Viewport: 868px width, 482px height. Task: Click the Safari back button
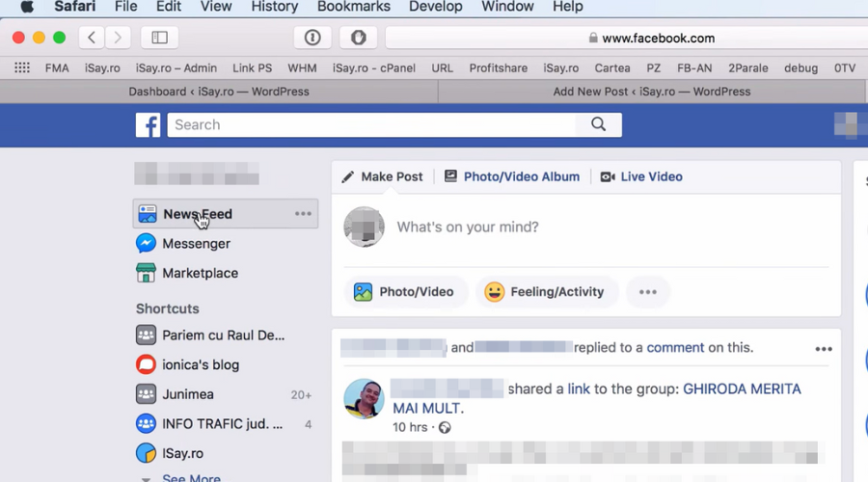[92, 38]
